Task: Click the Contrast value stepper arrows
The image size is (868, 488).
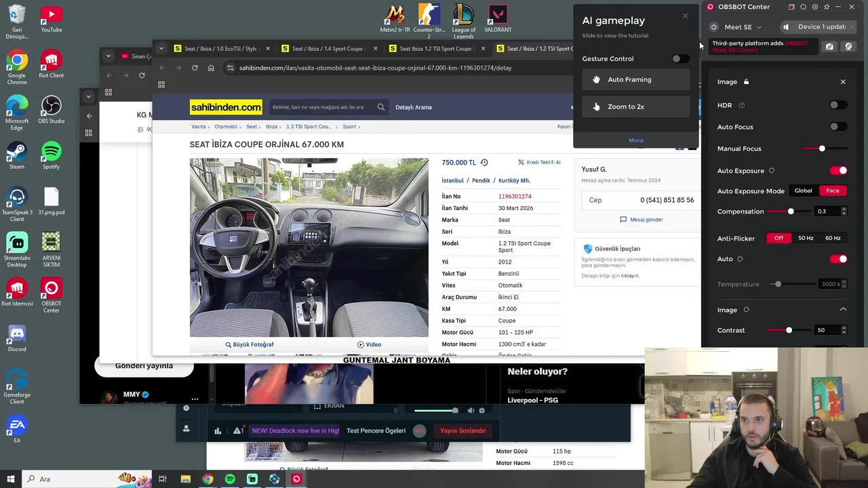Action: pyautogui.click(x=844, y=330)
